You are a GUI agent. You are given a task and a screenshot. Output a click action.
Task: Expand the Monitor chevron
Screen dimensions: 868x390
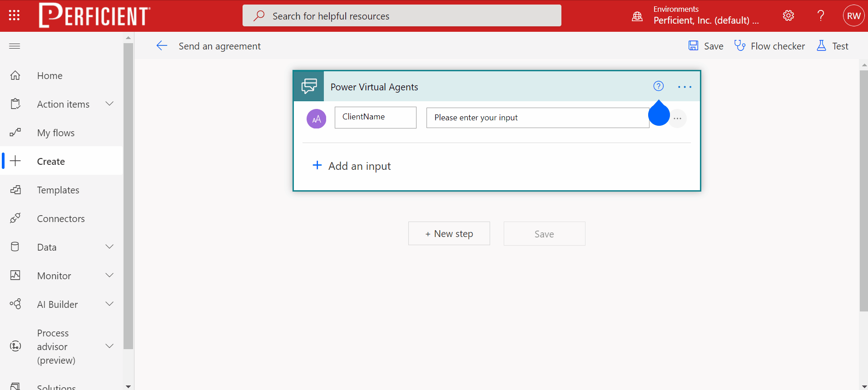coord(109,275)
